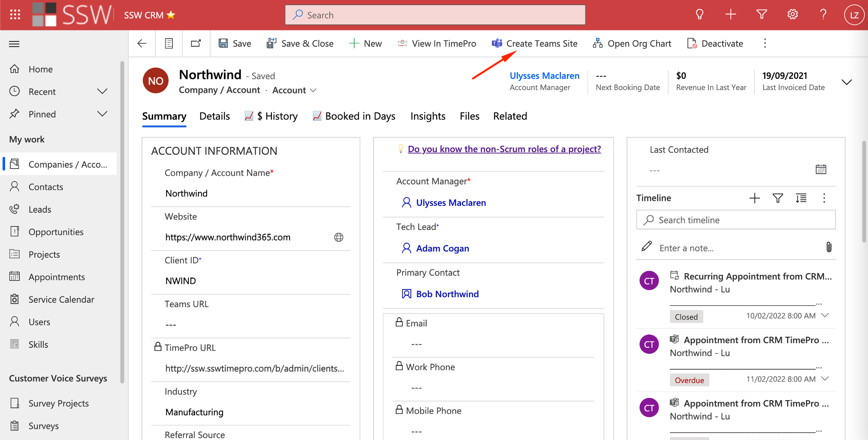868x440 pixels.
Task: Collapse the left navigation hamburger menu
Action: [x=14, y=44]
